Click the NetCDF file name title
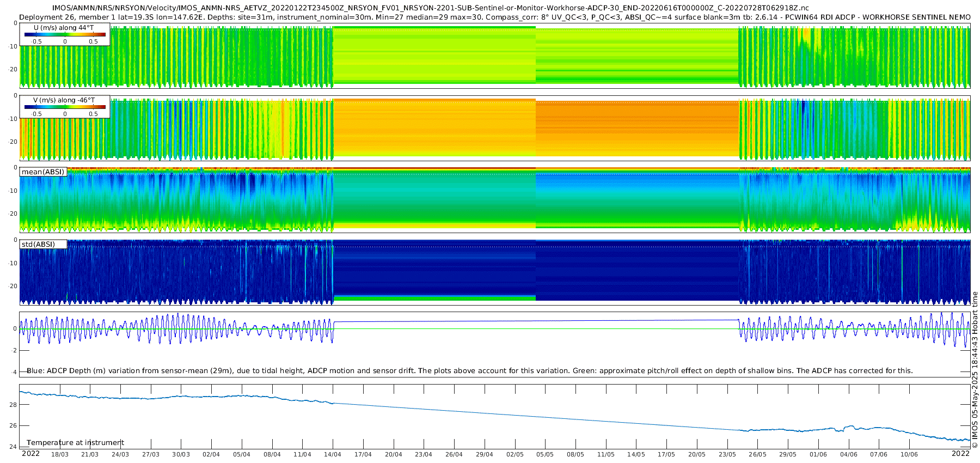Image resolution: width=980 pixels, height=463 pixels. click(430, 8)
